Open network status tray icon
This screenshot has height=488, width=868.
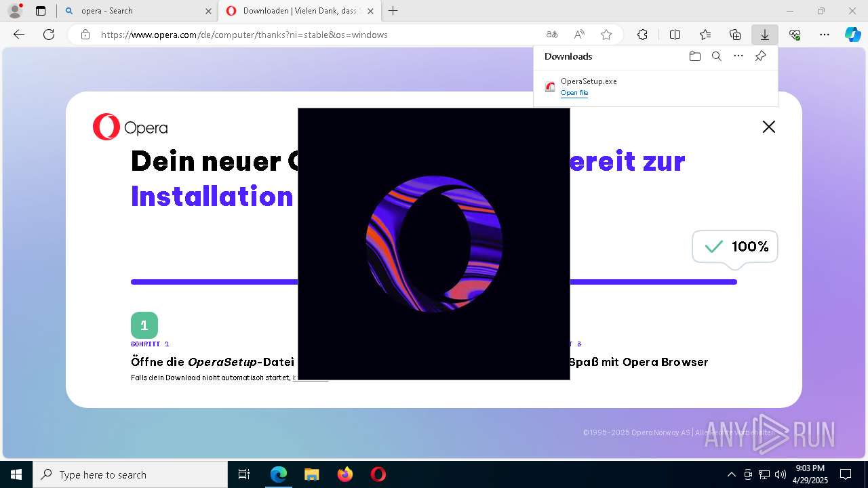click(x=764, y=474)
